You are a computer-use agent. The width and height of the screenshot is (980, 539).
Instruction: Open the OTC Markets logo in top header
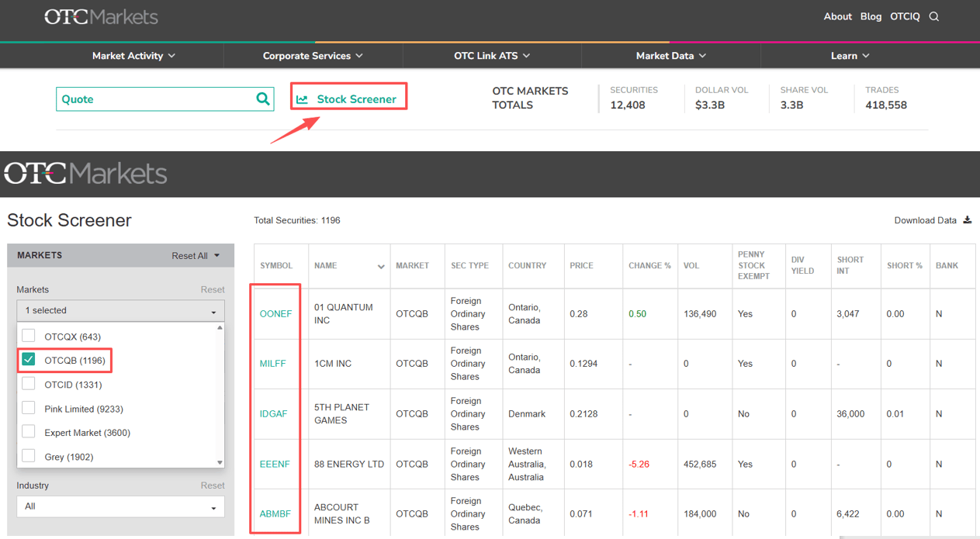coord(101,16)
